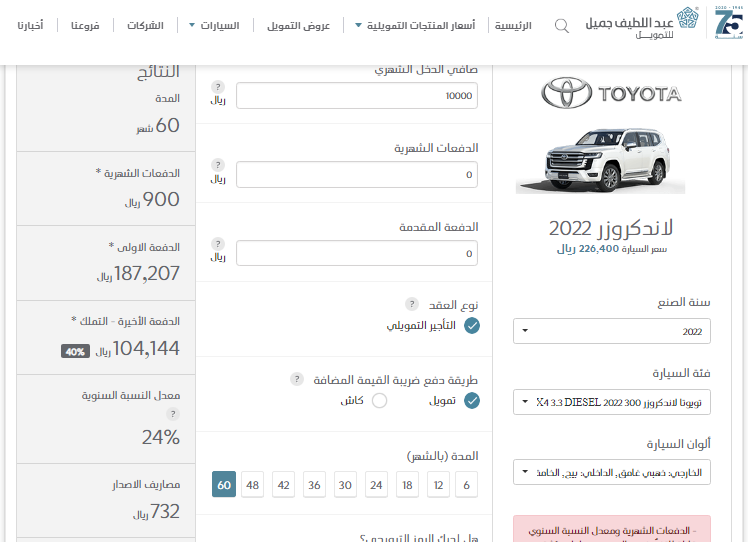The image size is (748, 542).
Task: Click the 732 issuance fees value
Action: (165, 511)
